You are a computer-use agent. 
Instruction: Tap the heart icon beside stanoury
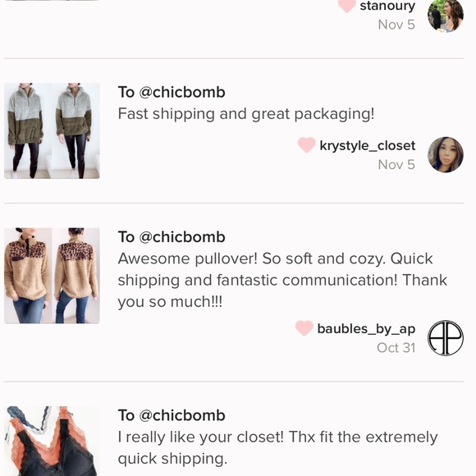pyautogui.click(x=346, y=5)
